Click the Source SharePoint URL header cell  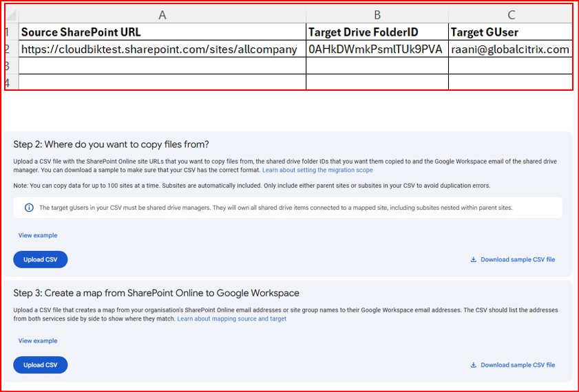coord(162,32)
